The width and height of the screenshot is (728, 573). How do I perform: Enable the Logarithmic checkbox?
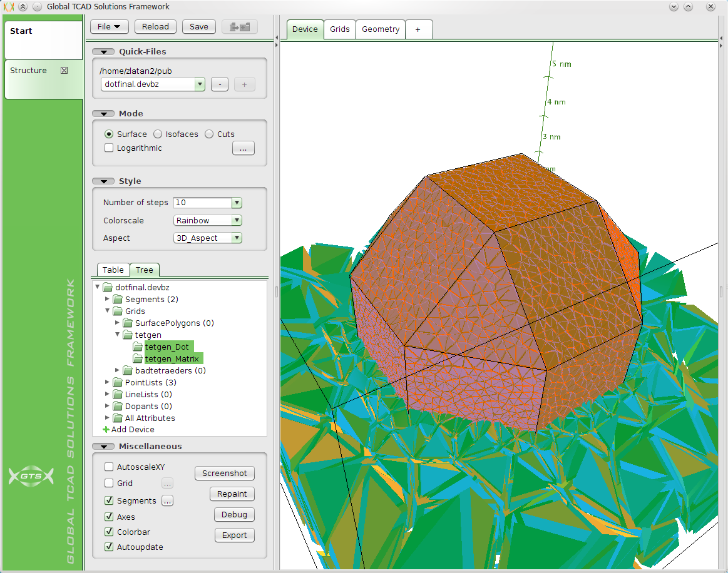click(x=109, y=148)
